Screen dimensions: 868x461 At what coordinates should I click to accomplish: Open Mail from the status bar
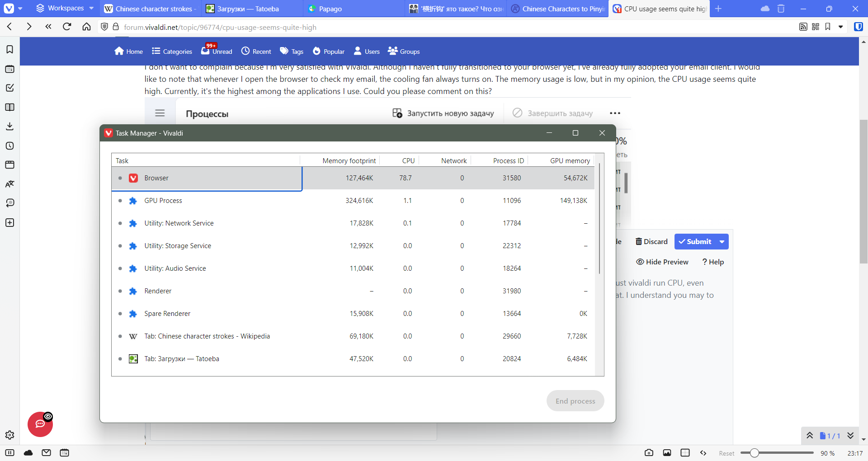(46, 453)
